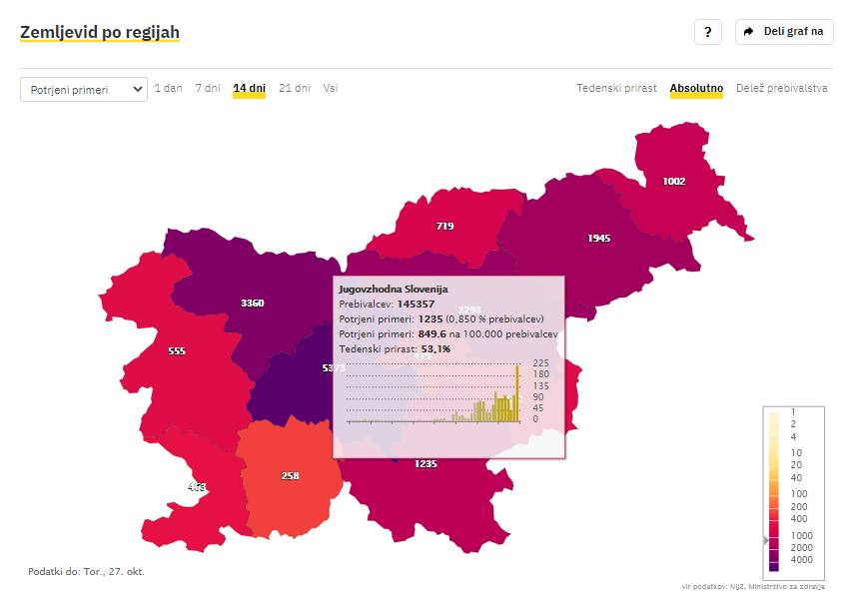Click the legend marker arrow
857x616 pixels.
766,540
